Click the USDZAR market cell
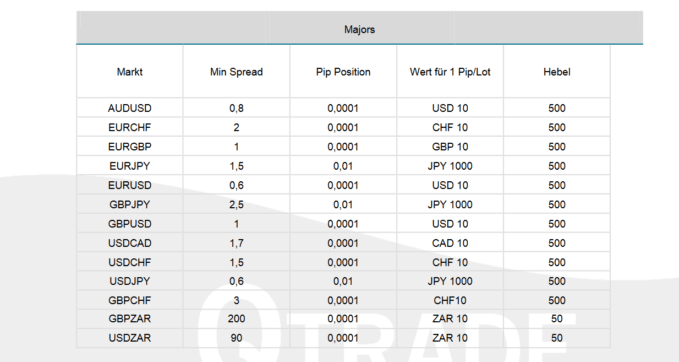The image size is (679, 362). 129,338
